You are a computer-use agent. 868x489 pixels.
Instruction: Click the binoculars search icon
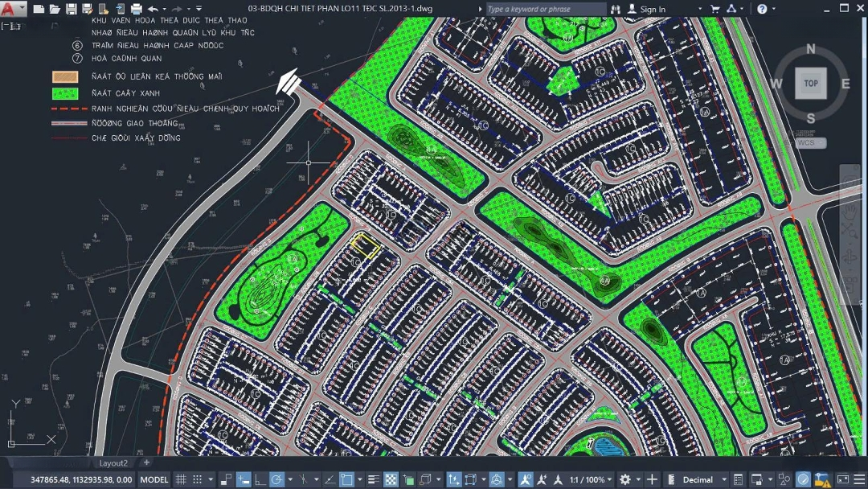[x=616, y=9]
